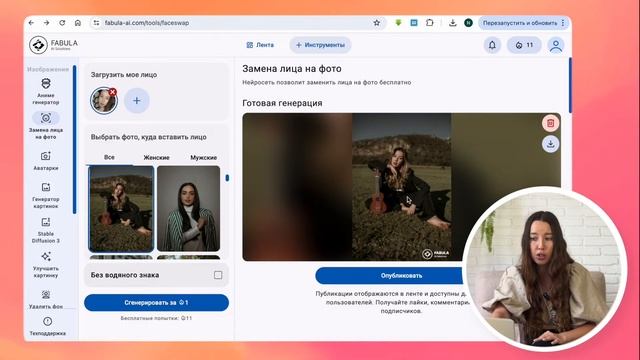Click the template gallery scrollbar
Screen dimensions: 640x360
pyautogui.click(x=227, y=178)
